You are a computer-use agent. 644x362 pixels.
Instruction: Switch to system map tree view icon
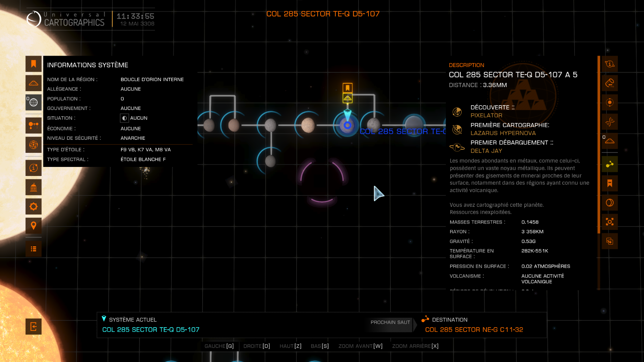click(34, 125)
